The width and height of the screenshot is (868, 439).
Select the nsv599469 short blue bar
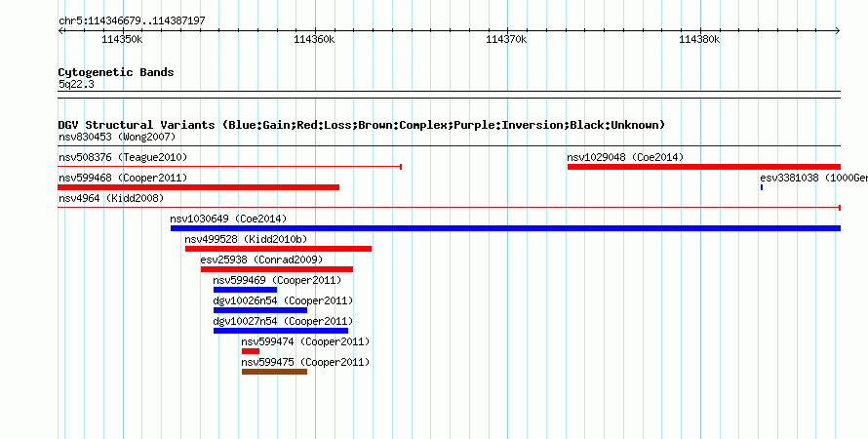coord(245,290)
